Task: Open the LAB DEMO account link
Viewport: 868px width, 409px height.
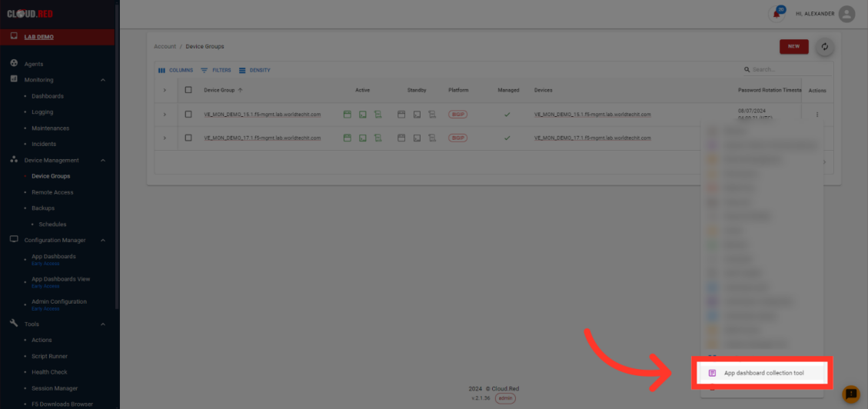Action: click(x=38, y=37)
